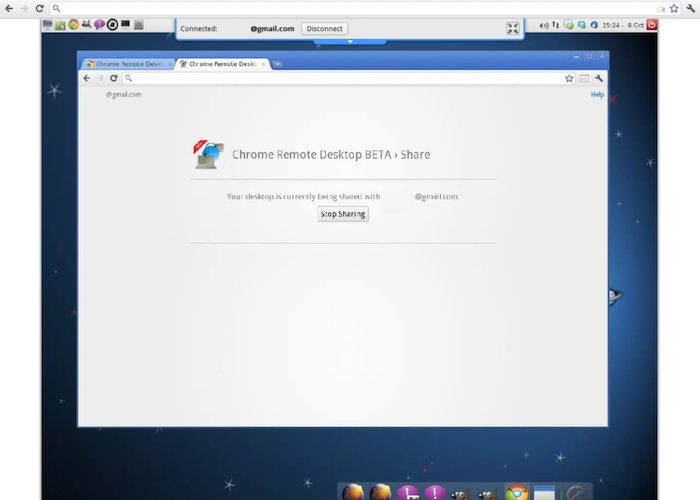Viewport: 700px width, 500px height.
Task: Click the purple exclamation dock icon
Action: click(434, 493)
